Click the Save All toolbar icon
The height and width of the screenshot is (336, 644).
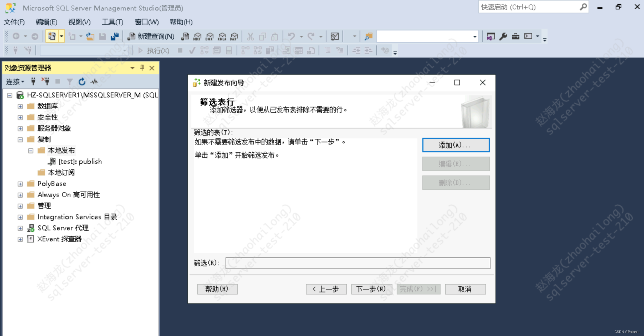click(x=114, y=36)
